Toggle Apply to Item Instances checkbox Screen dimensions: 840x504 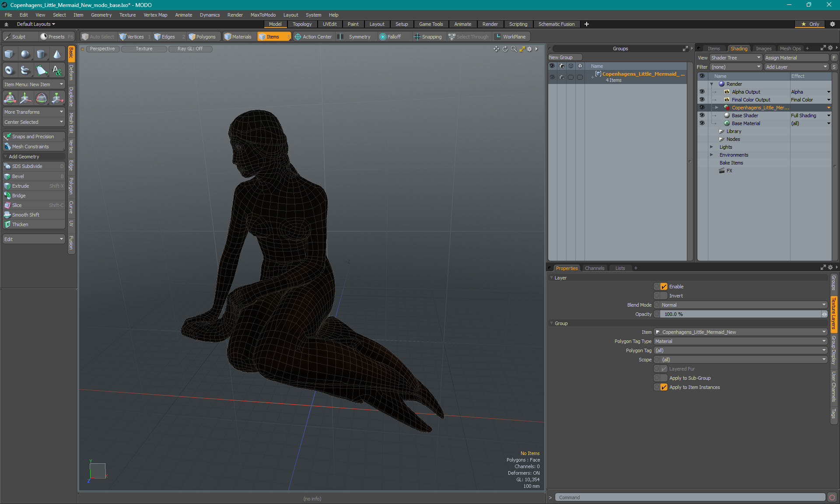664,387
